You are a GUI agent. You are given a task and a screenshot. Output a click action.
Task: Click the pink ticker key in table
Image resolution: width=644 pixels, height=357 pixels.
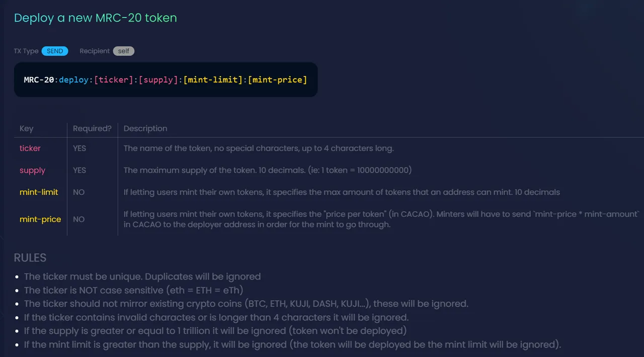[30, 149]
